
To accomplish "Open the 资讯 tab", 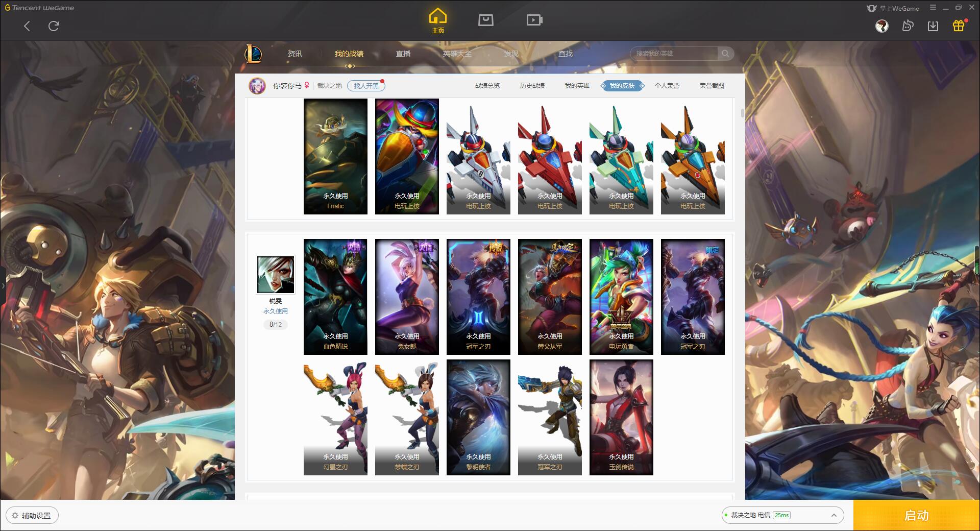I will pos(295,54).
